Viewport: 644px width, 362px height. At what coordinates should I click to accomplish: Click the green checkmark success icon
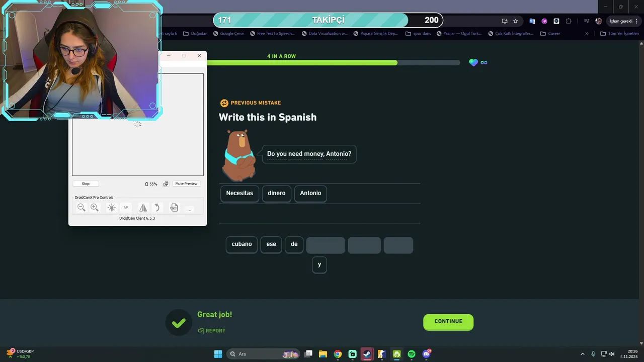pyautogui.click(x=179, y=323)
